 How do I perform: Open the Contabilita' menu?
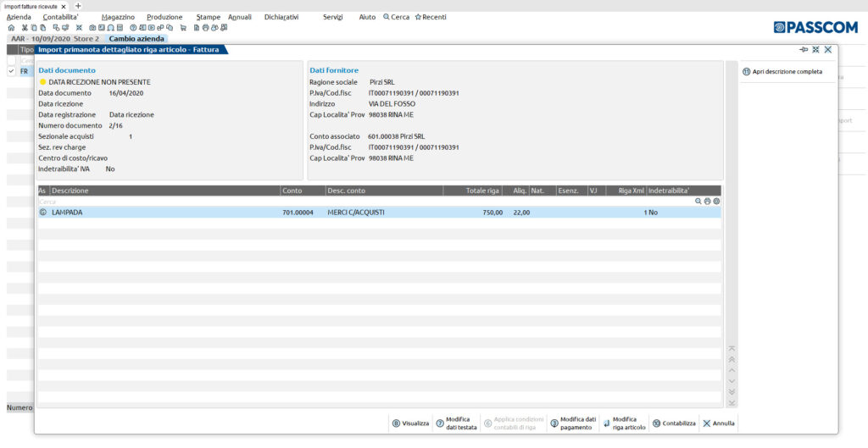60,17
